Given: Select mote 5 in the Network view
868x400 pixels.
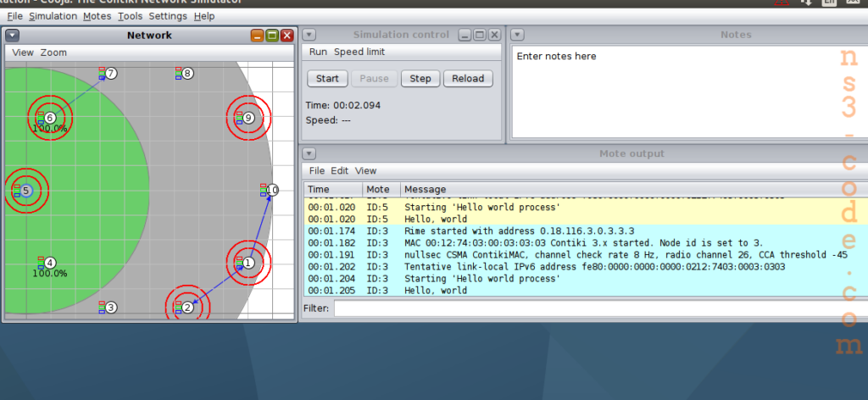Looking at the screenshot, I should 25,191.
